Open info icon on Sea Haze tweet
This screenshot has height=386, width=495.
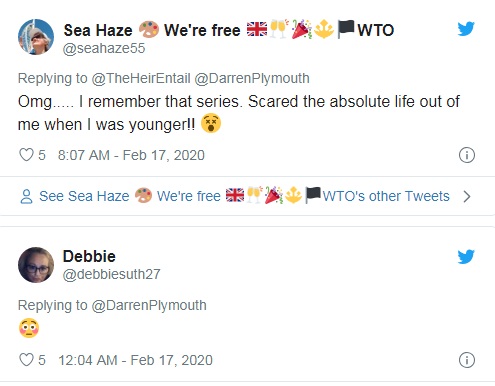point(467,155)
